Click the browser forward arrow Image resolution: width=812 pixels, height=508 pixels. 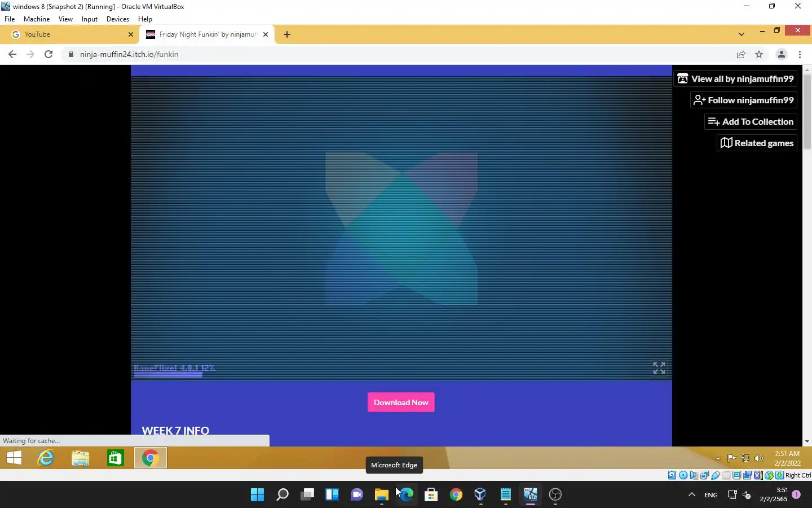[x=30, y=54]
